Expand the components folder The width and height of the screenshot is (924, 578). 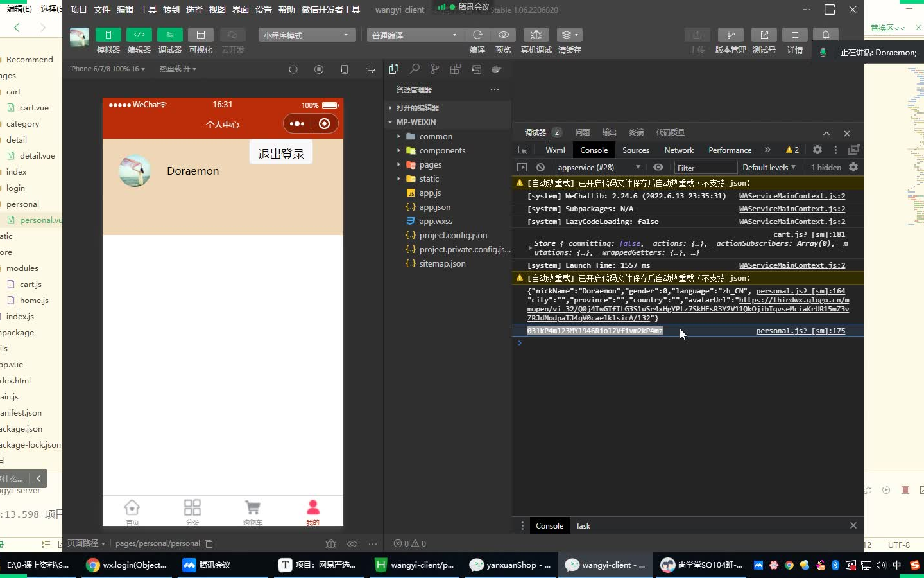[x=447, y=150]
